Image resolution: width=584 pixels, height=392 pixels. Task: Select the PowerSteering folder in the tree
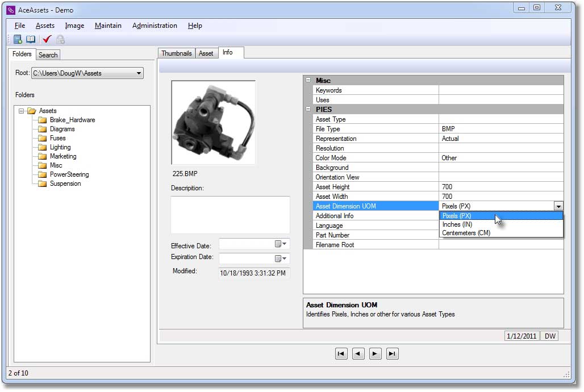(69, 174)
